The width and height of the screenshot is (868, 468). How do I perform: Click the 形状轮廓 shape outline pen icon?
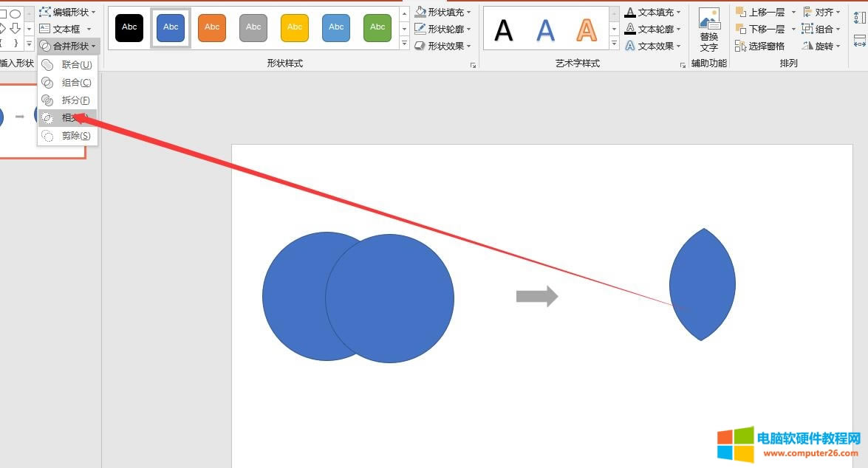point(420,29)
